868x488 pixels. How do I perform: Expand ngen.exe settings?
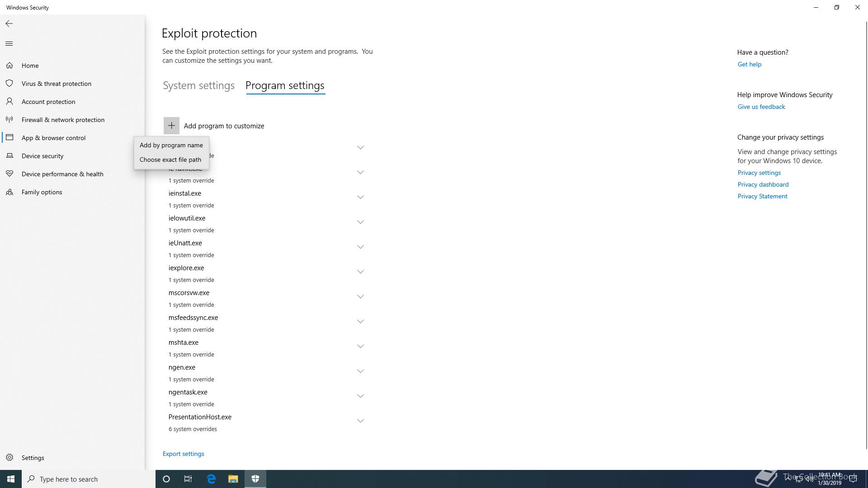click(x=360, y=371)
